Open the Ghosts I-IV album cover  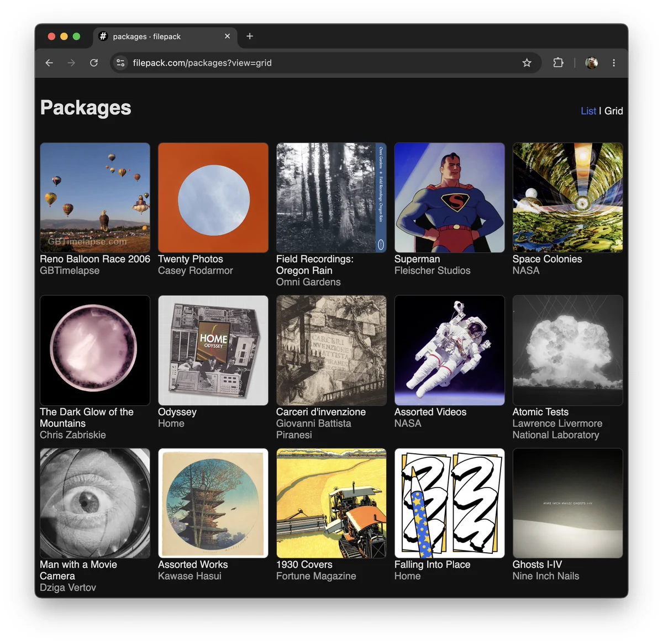point(568,503)
